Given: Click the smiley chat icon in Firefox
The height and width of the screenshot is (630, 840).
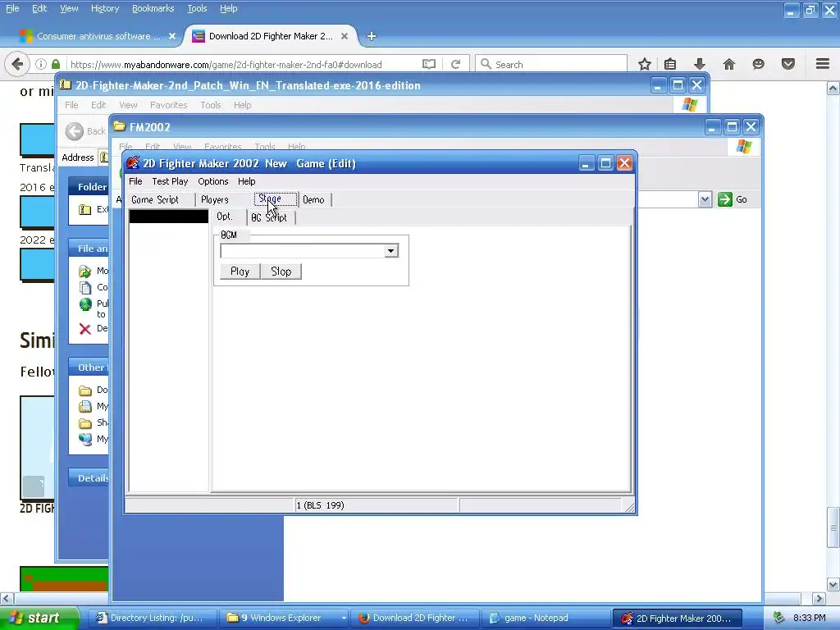Looking at the screenshot, I should (x=758, y=64).
